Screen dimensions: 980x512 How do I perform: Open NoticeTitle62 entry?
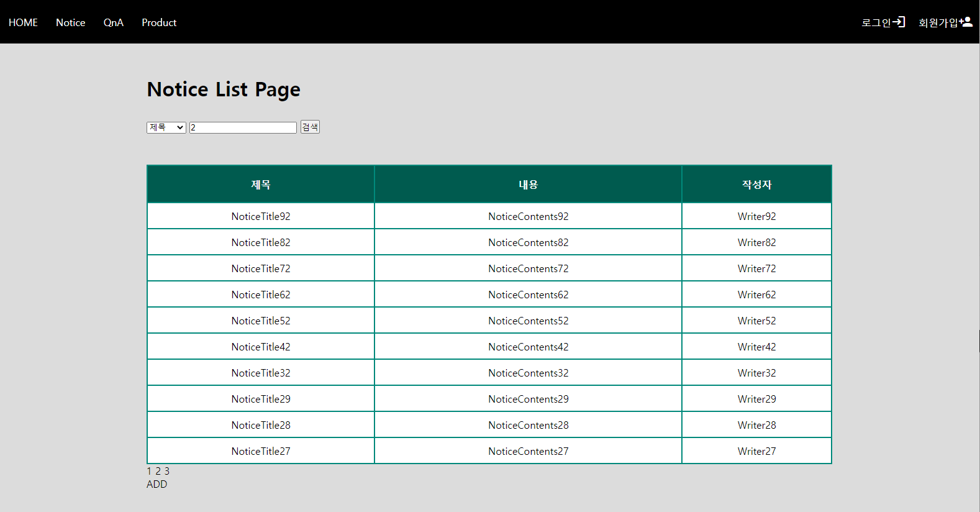click(261, 295)
